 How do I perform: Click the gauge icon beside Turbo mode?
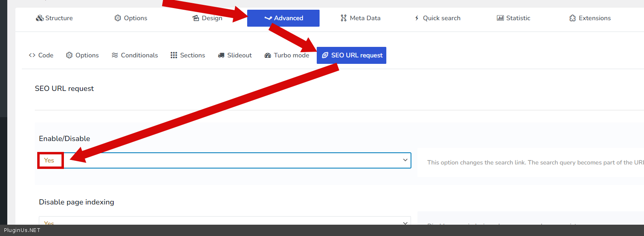268,55
